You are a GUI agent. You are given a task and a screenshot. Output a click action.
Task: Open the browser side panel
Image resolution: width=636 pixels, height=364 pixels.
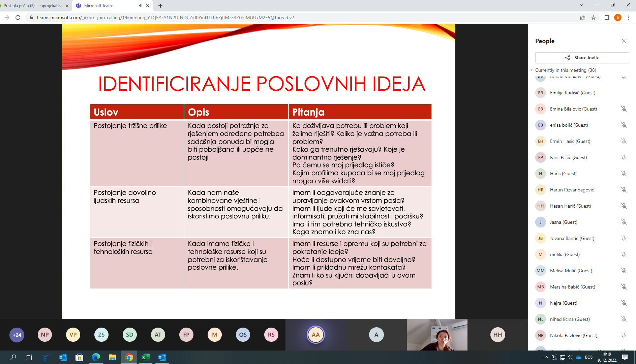click(607, 18)
